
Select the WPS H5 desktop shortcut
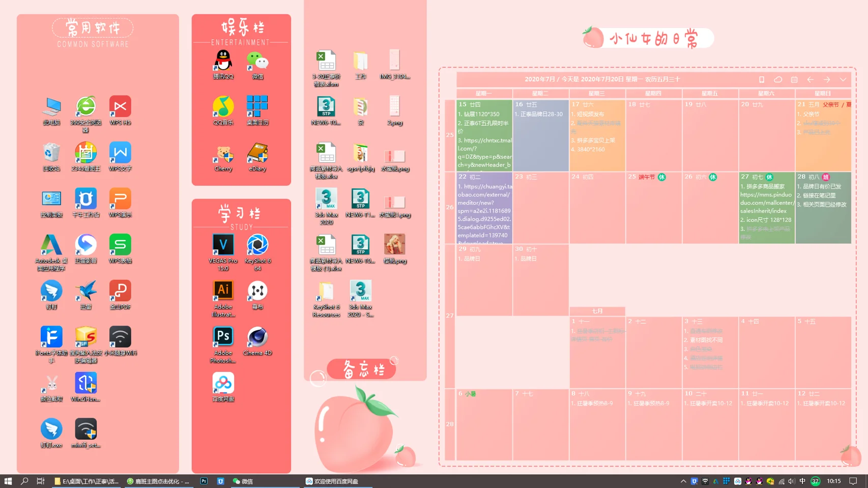pos(120,110)
